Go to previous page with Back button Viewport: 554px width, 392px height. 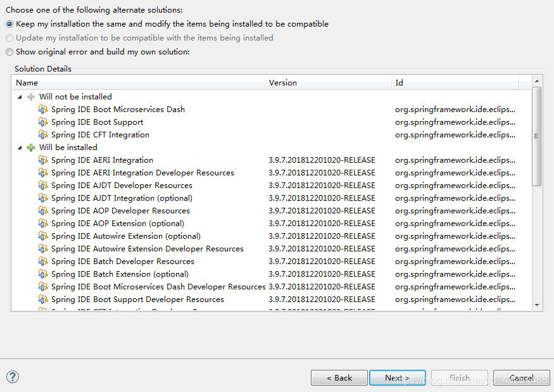click(x=339, y=378)
